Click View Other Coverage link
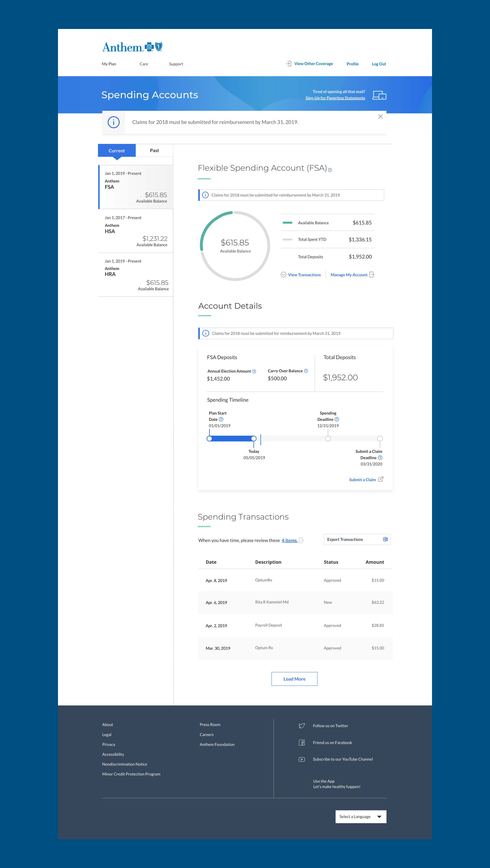This screenshot has width=490, height=868. (313, 64)
